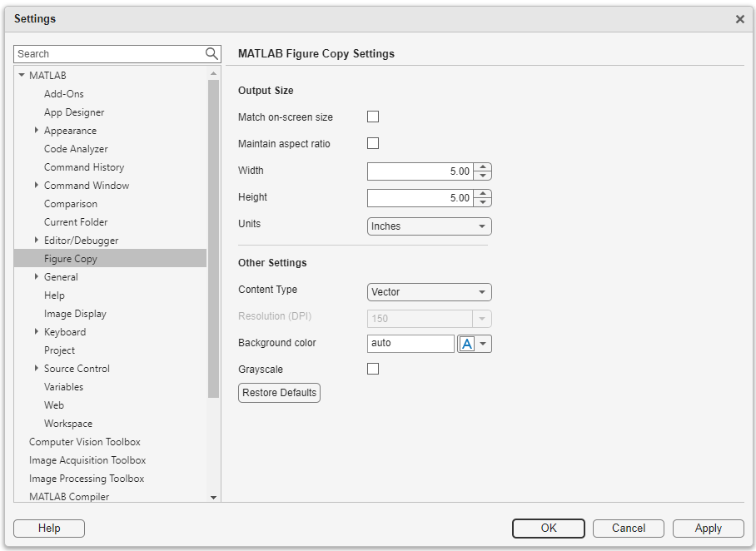Screen dimensions: 756x551
Task: Click the Restore Defaults button
Action: coord(279,393)
